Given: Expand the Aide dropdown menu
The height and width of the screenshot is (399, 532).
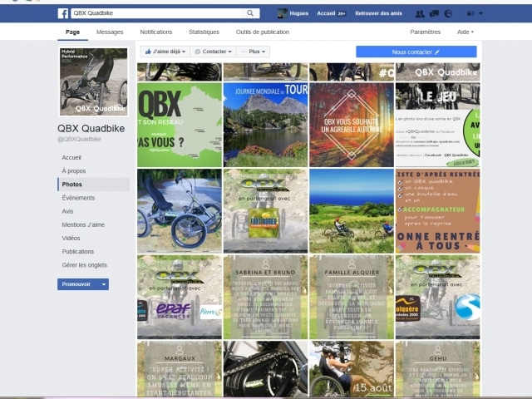Looking at the screenshot, I should pos(465,32).
